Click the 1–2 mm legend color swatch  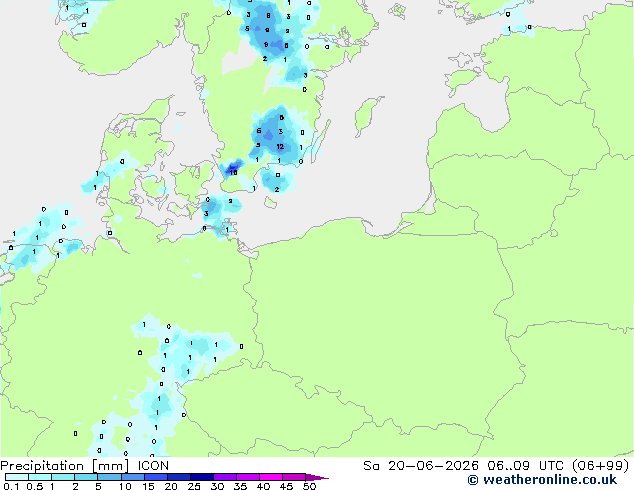[x=63, y=477]
